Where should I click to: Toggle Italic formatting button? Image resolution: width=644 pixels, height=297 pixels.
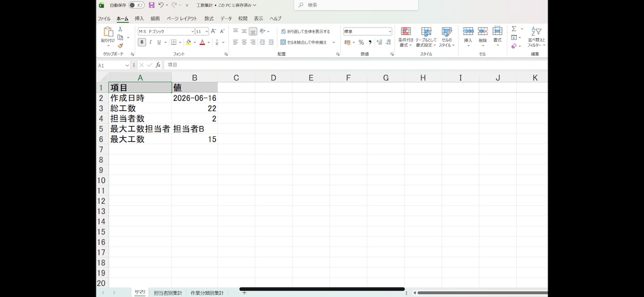tap(150, 42)
